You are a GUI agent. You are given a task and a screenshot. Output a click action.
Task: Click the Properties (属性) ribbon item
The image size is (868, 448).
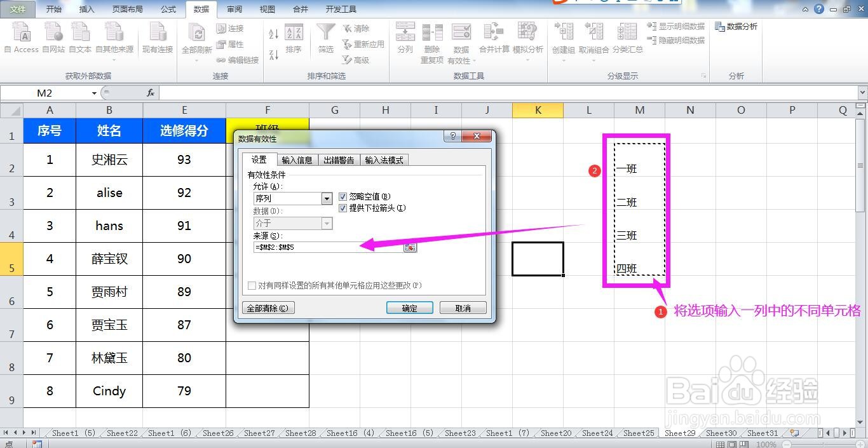point(230,44)
